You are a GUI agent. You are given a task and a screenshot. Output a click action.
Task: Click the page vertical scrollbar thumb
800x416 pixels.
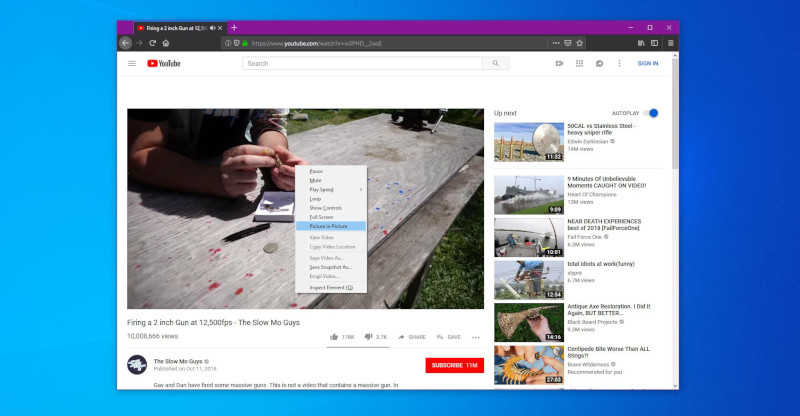coord(675,114)
